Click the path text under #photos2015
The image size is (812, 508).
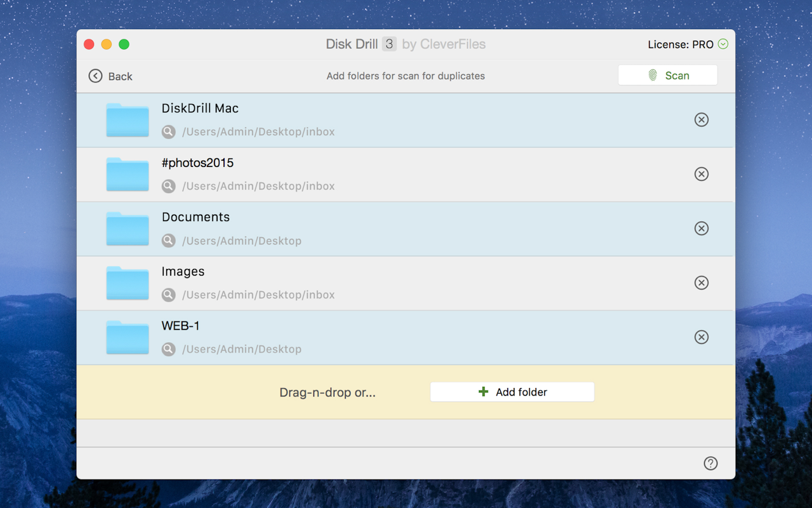pos(258,186)
